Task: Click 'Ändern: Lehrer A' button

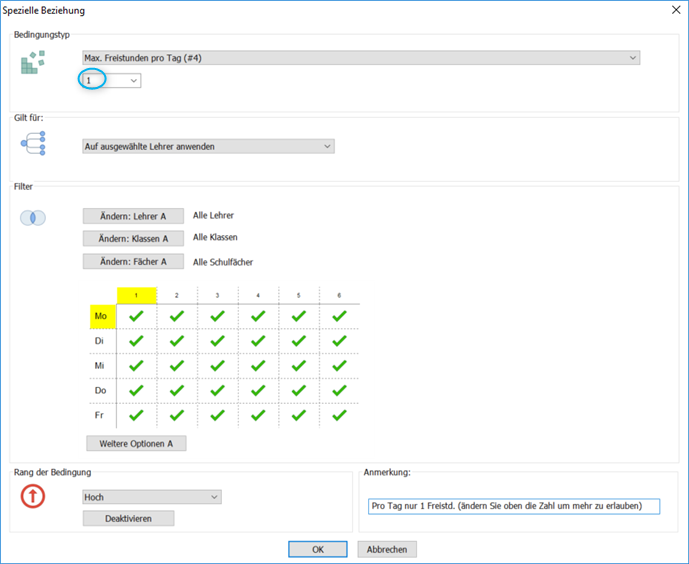Action: click(x=133, y=216)
